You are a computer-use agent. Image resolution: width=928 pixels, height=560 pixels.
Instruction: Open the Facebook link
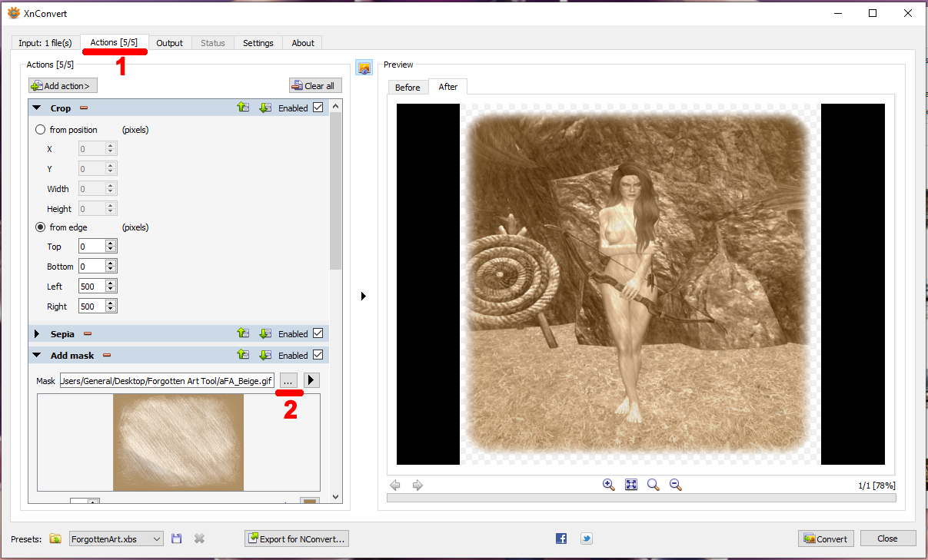point(561,539)
